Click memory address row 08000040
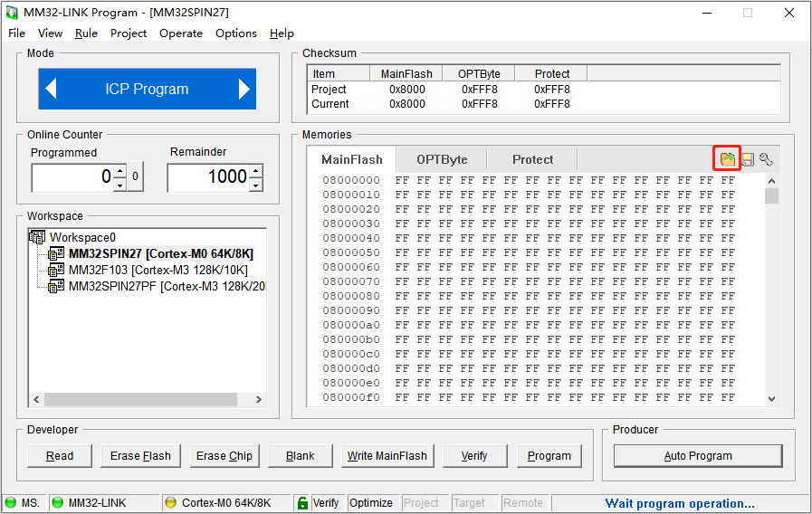Screen dimensions: 812x514 pyautogui.click(x=529, y=238)
